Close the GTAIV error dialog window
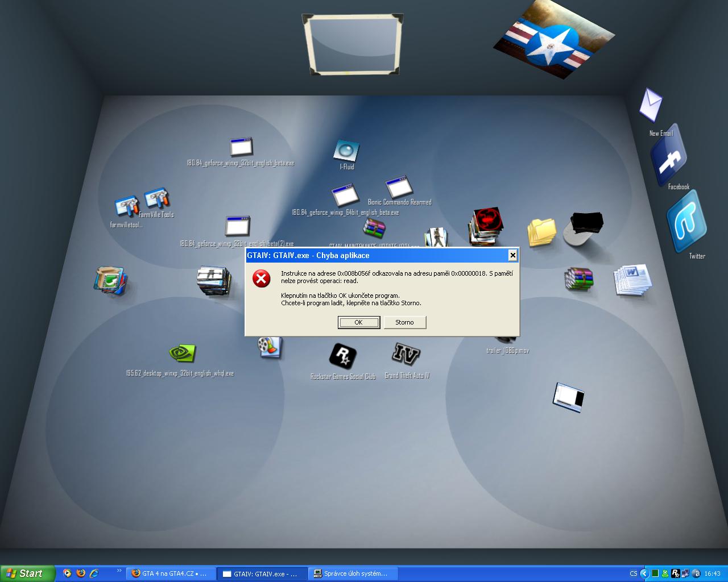The height and width of the screenshot is (582, 728). tap(512, 255)
